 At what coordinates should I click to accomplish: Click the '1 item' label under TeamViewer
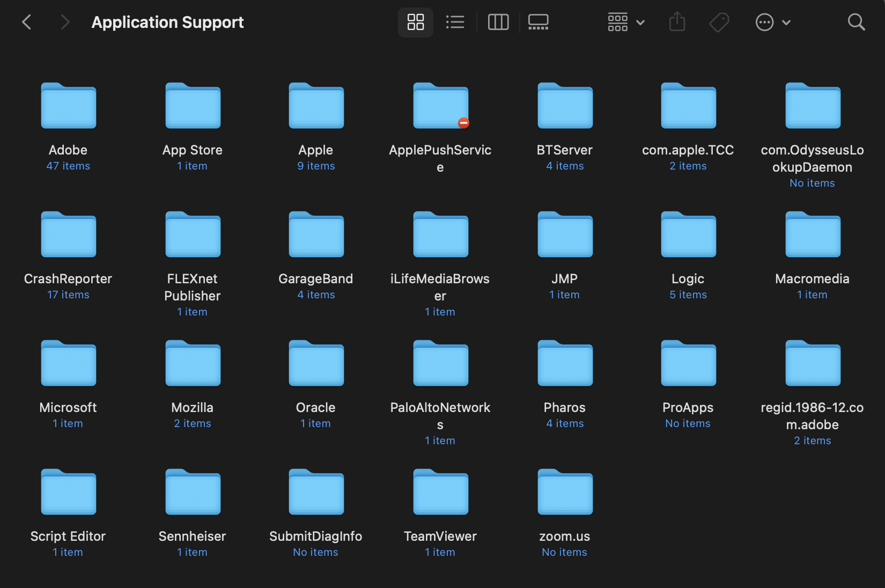440,552
